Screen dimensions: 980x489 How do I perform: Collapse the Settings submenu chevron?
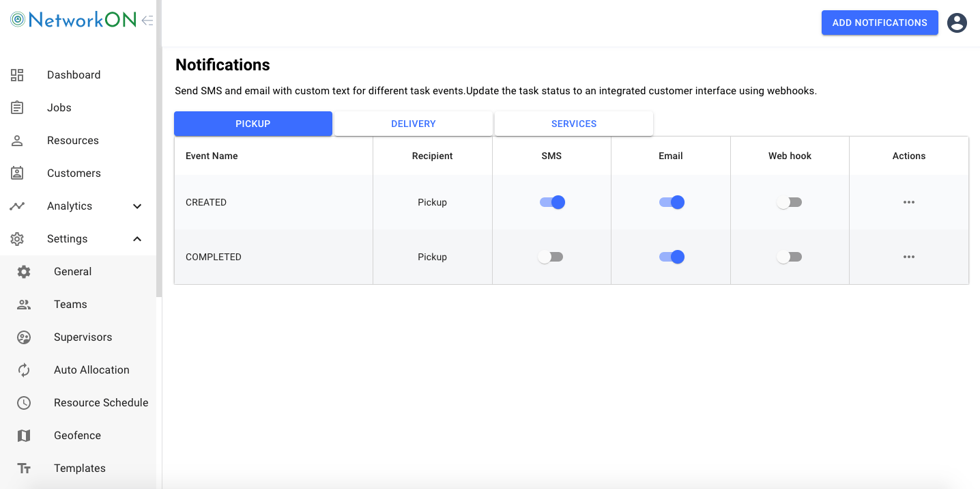pyautogui.click(x=137, y=239)
